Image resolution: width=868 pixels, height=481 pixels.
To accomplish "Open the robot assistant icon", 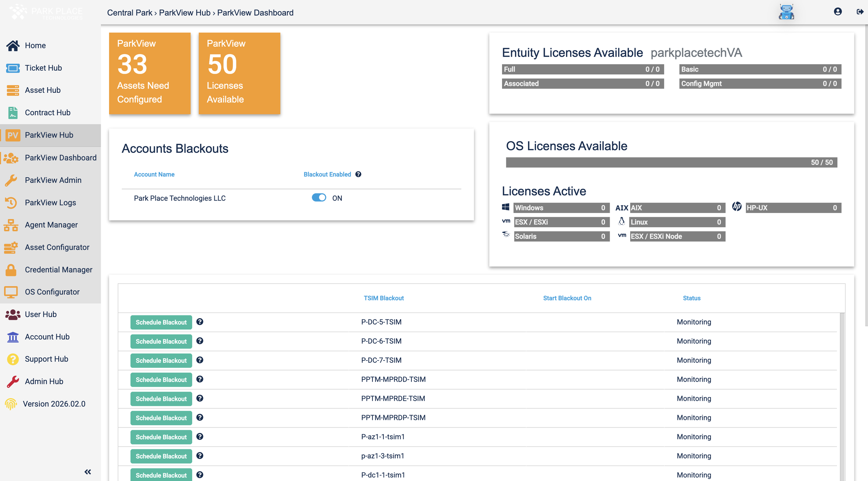I will (x=786, y=12).
